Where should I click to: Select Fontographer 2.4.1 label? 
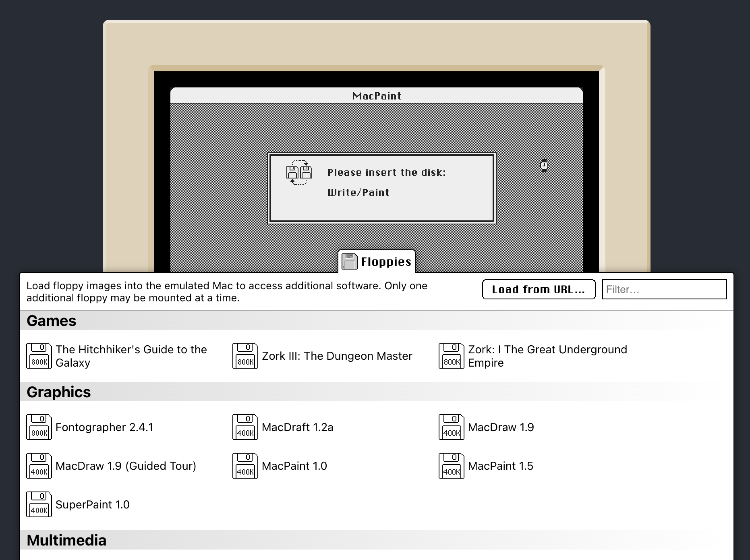coord(104,427)
